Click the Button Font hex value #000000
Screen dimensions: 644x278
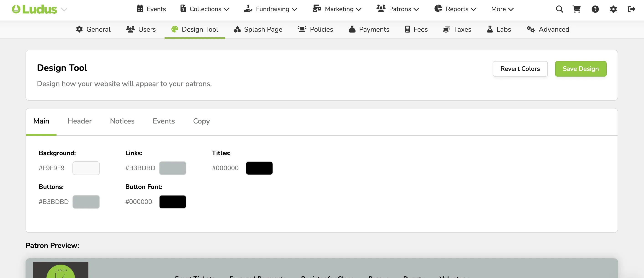[x=139, y=202]
